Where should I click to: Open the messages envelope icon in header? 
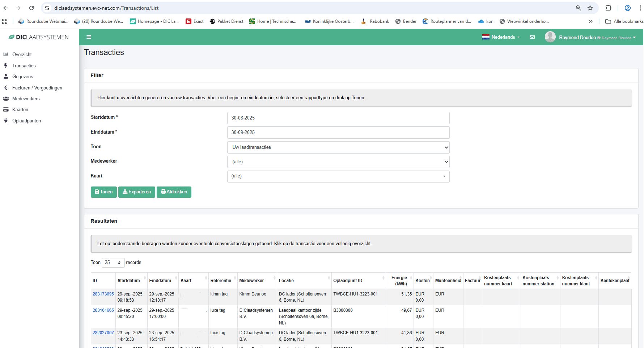tap(532, 37)
